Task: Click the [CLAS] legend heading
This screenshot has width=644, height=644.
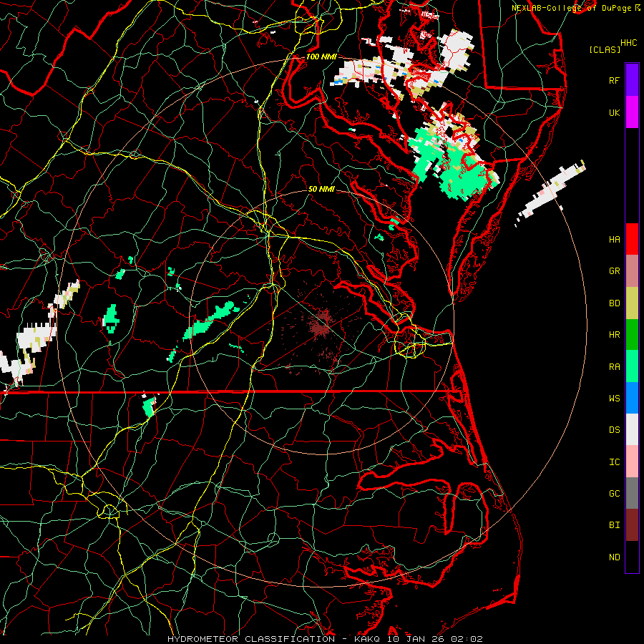Action: (x=604, y=49)
